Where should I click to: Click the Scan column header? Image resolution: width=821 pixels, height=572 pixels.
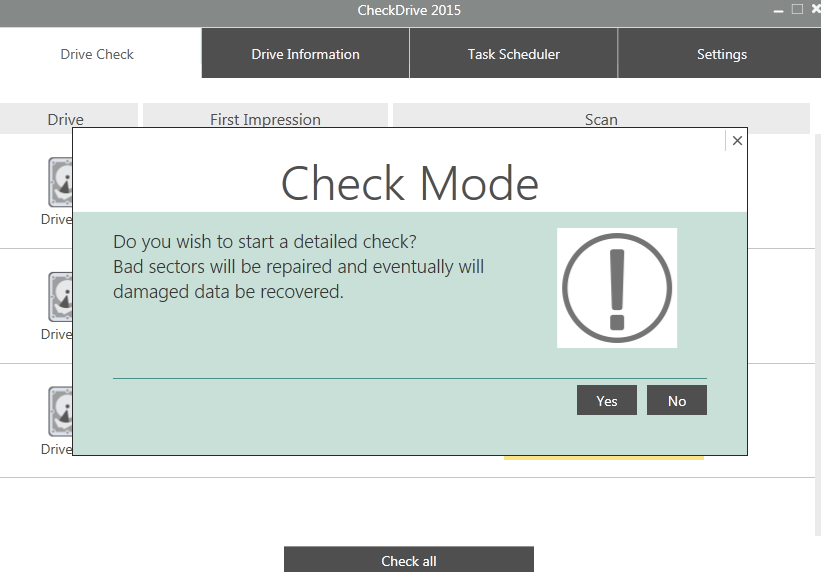(601, 119)
